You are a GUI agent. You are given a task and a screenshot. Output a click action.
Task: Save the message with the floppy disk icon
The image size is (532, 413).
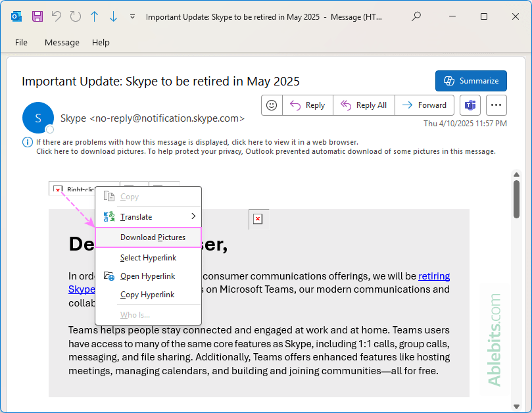tap(37, 16)
